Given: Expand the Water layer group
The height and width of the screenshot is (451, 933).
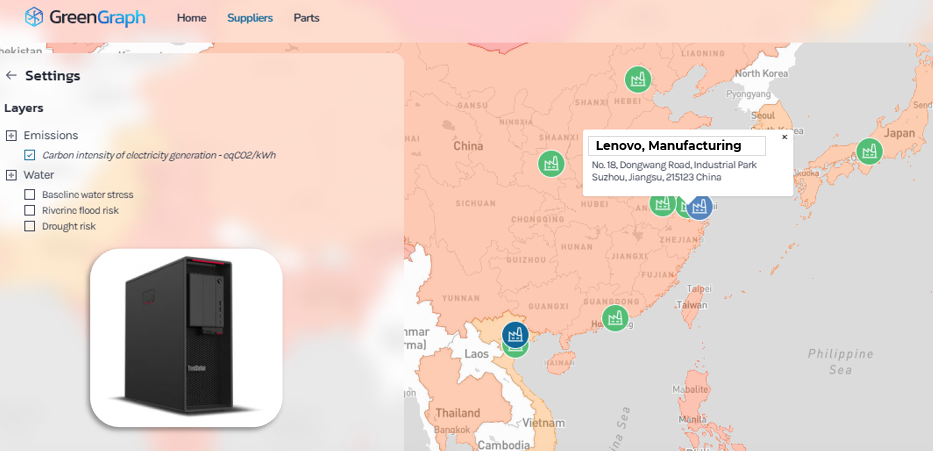Looking at the screenshot, I should pyautogui.click(x=11, y=175).
